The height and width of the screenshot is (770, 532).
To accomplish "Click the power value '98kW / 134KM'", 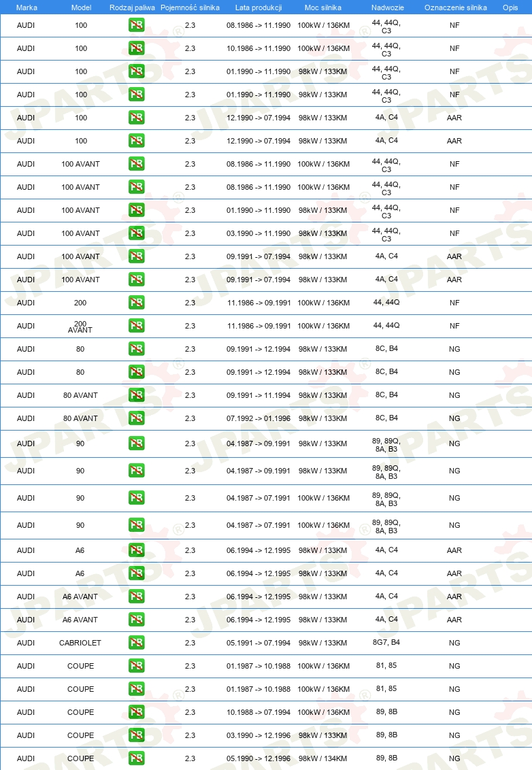I will [322, 758].
